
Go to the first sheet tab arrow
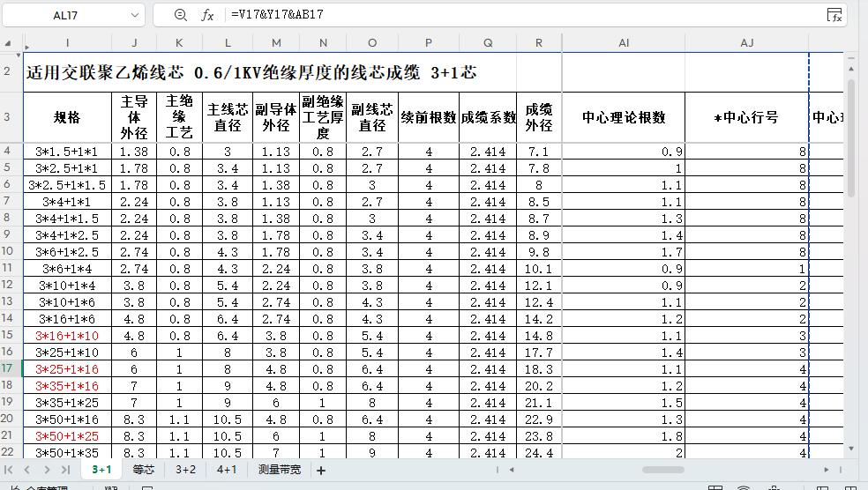coord(10,471)
